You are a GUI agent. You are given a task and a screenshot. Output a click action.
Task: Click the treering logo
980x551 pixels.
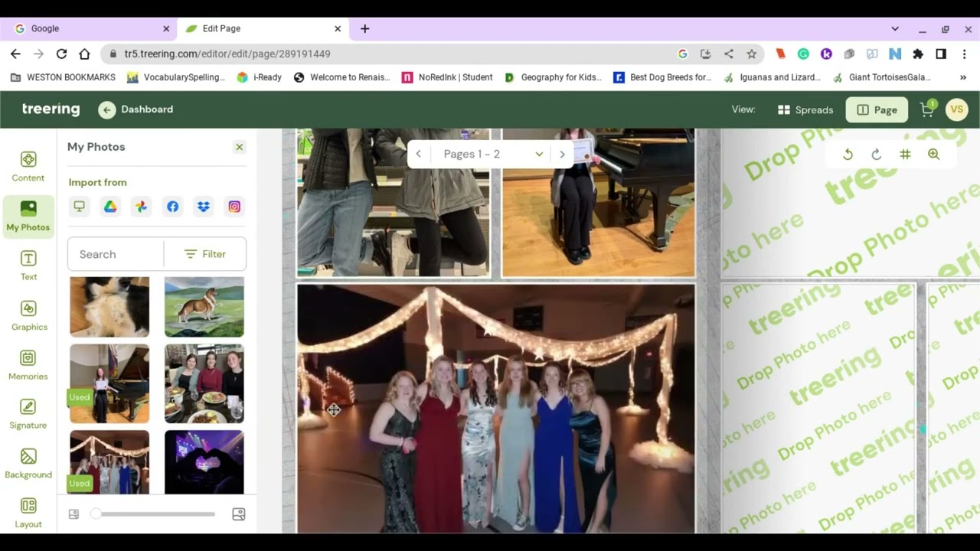[x=51, y=109]
